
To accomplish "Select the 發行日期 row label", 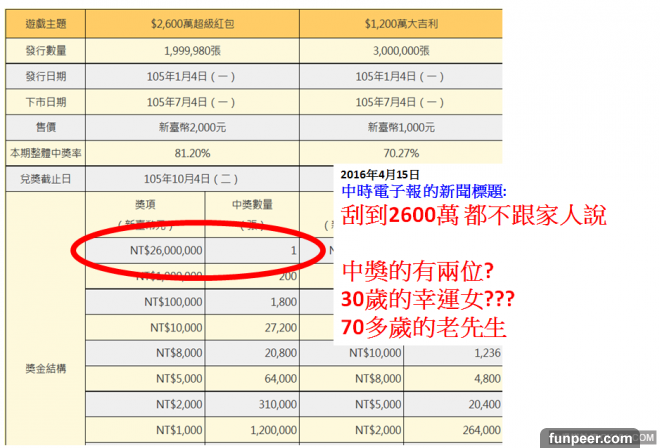I will [42, 75].
